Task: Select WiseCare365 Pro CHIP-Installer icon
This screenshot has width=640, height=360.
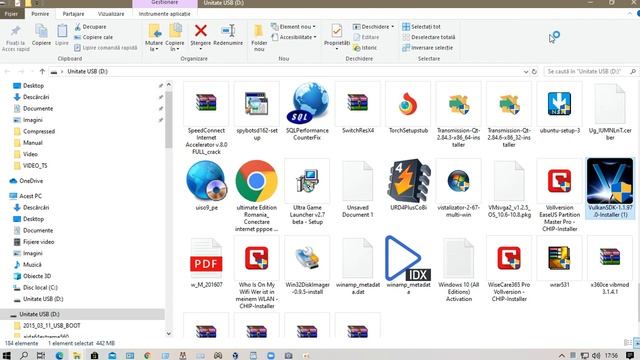Action: (x=509, y=258)
